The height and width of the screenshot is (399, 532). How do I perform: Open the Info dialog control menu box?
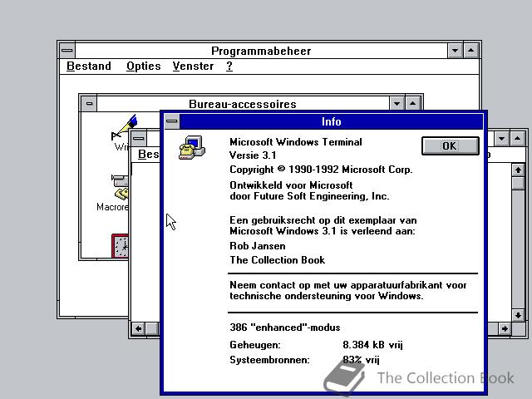(x=172, y=121)
